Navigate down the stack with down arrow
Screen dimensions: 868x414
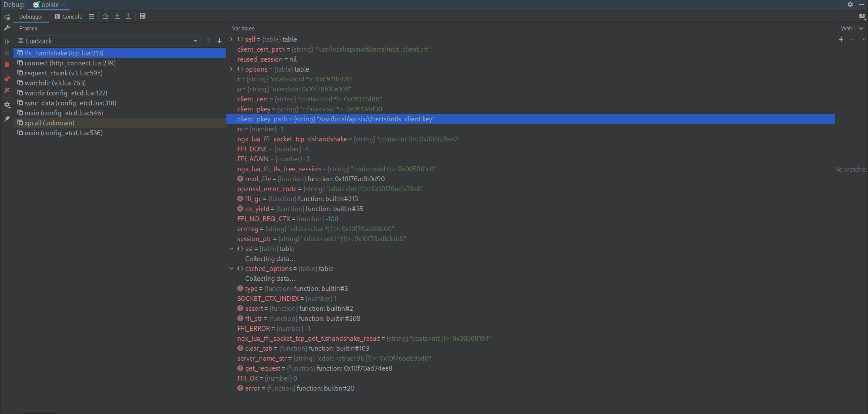(x=219, y=41)
